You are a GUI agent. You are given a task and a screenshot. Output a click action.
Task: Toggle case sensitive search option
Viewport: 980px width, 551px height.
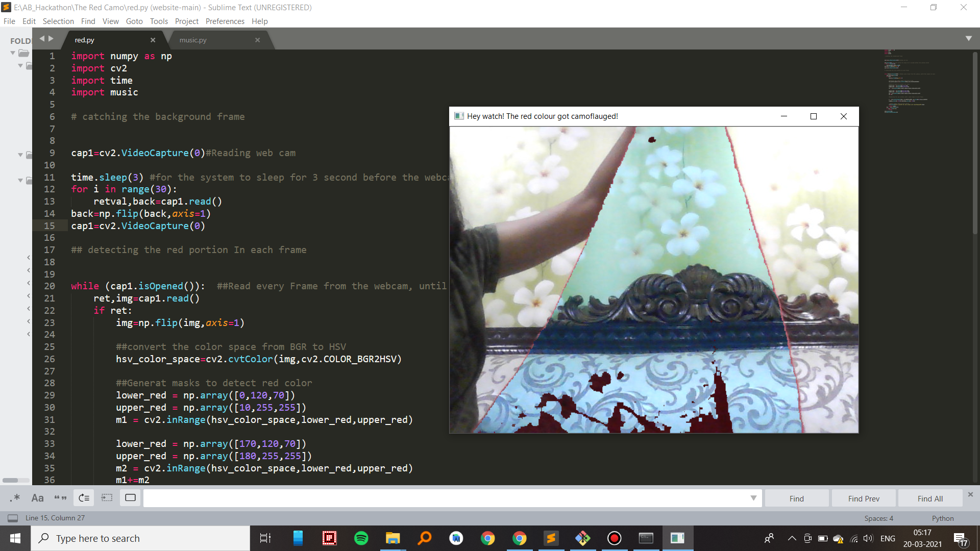click(x=37, y=498)
